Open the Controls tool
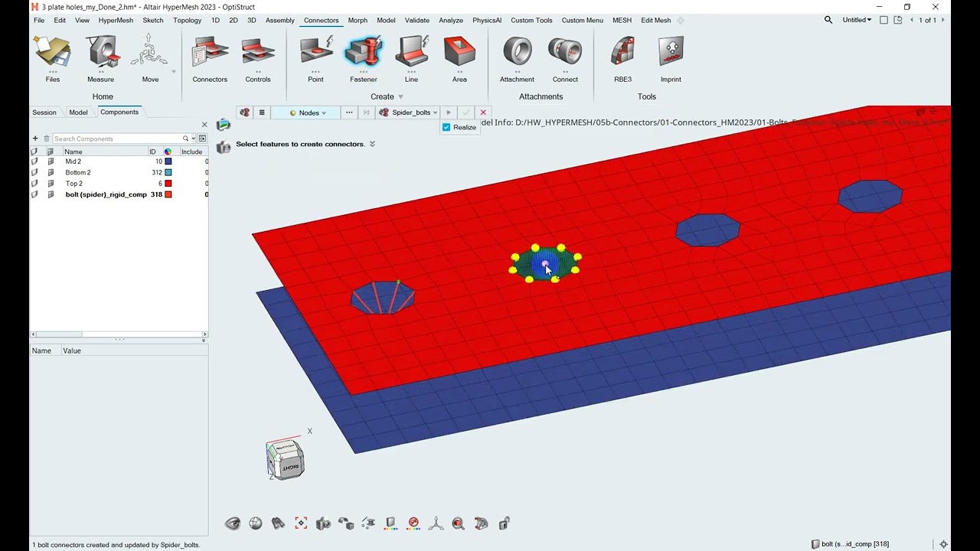 tap(258, 58)
